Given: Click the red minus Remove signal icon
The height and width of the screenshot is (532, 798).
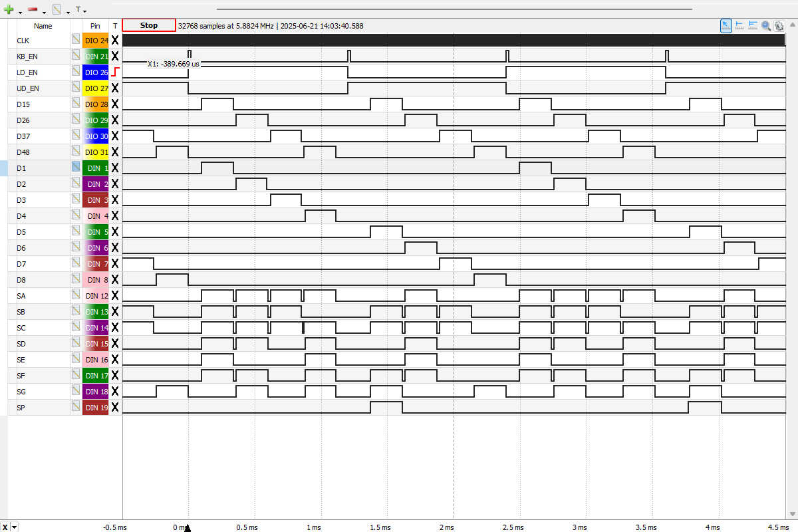Looking at the screenshot, I should [33, 9].
